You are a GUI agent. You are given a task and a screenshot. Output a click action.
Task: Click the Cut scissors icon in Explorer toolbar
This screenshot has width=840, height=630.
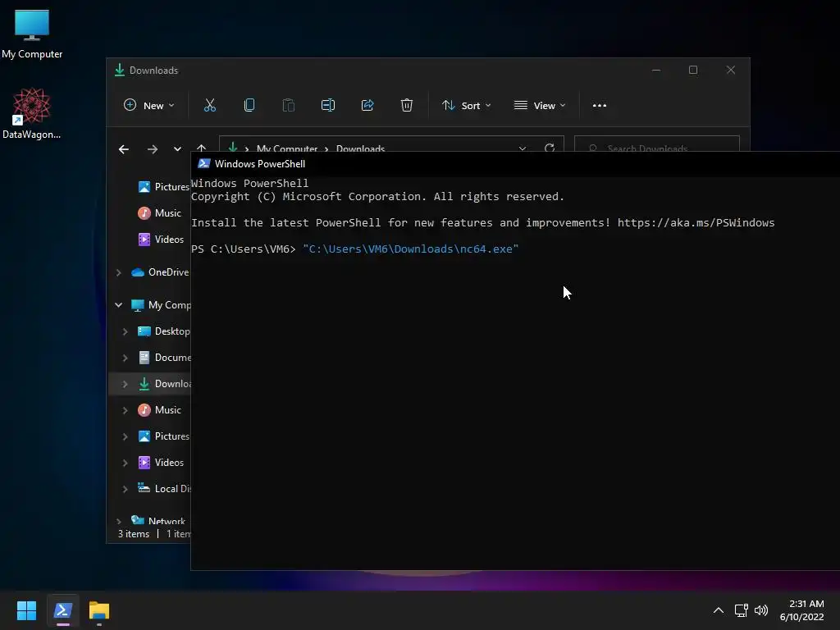210,106
